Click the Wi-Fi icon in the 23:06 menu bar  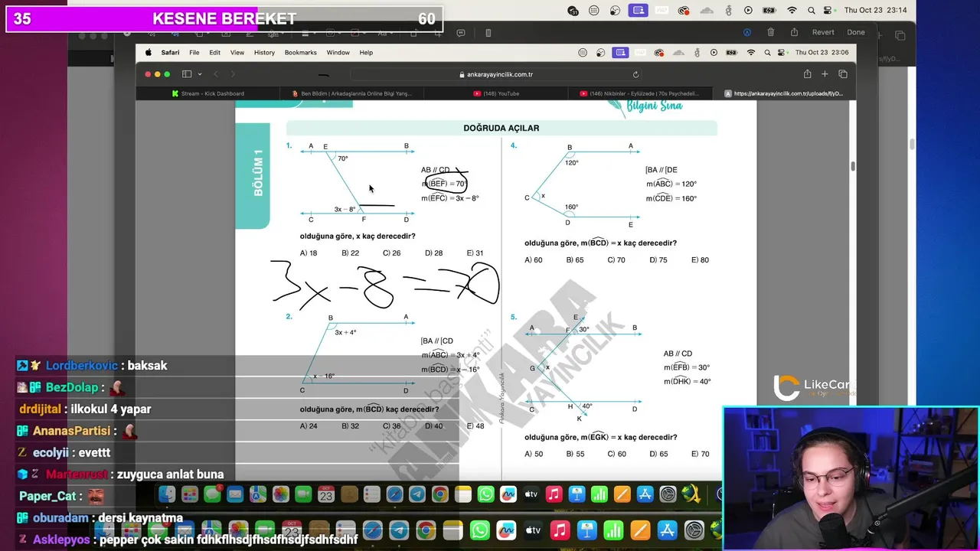pyautogui.click(x=751, y=53)
